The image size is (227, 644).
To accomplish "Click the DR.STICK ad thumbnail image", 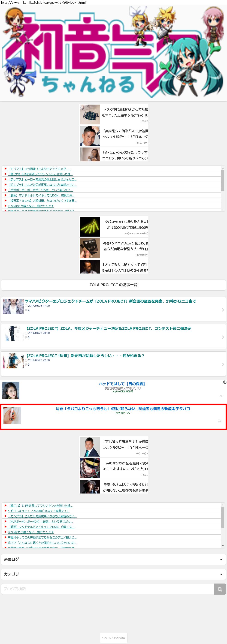I will (90, 248).
